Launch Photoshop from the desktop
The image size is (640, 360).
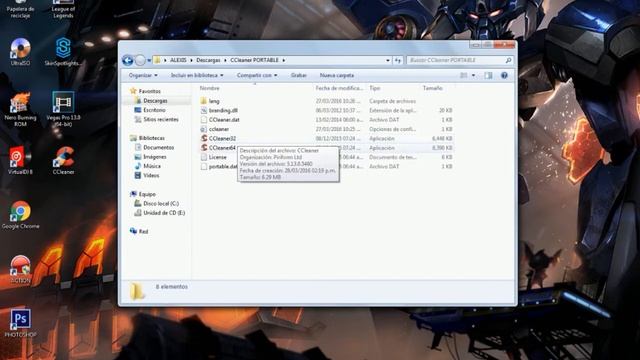pyautogui.click(x=20, y=323)
